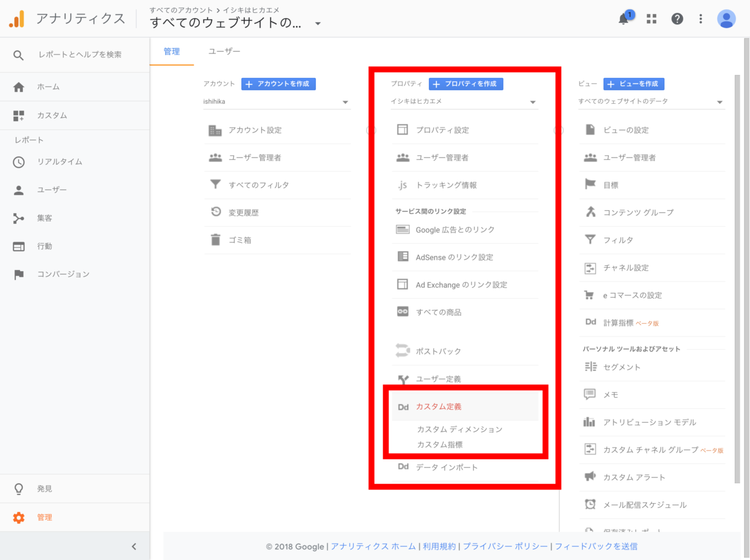This screenshot has width=750, height=560.
Task: Open AdSense のリンク設定 item
Action: [465, 257]
